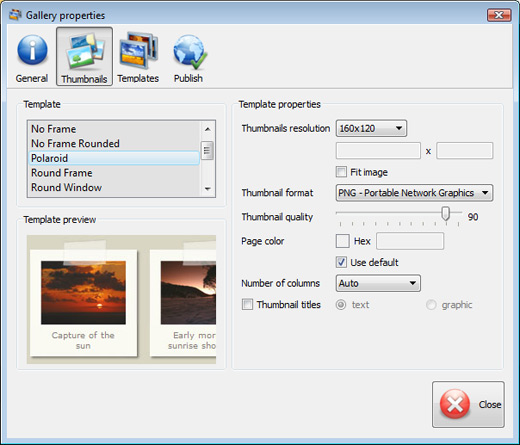The width and height of the screenshot is (520, 445).
Task: Click the Gallery properties title bar icon
Action: (15, 15)
